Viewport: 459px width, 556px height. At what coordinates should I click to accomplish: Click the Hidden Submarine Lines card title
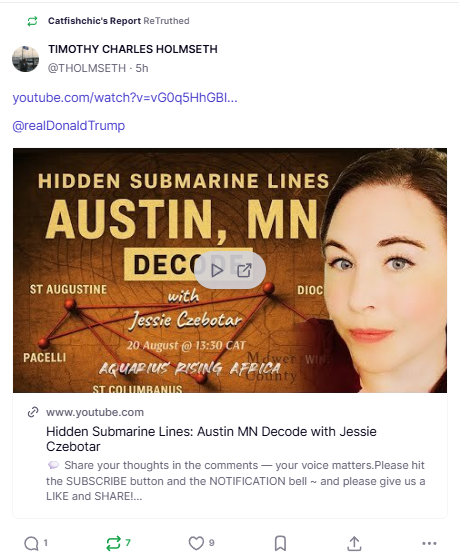(x=211, y=439)
